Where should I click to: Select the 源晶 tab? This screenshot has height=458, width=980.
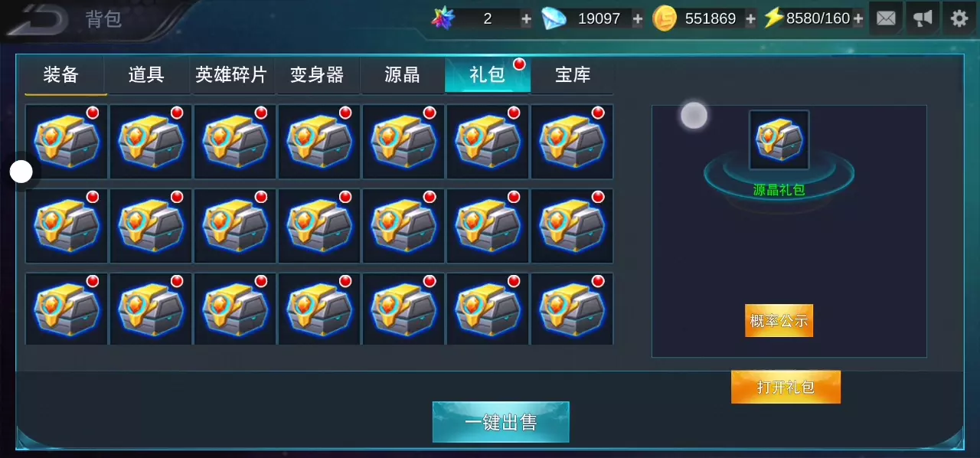tap(402, 75)
